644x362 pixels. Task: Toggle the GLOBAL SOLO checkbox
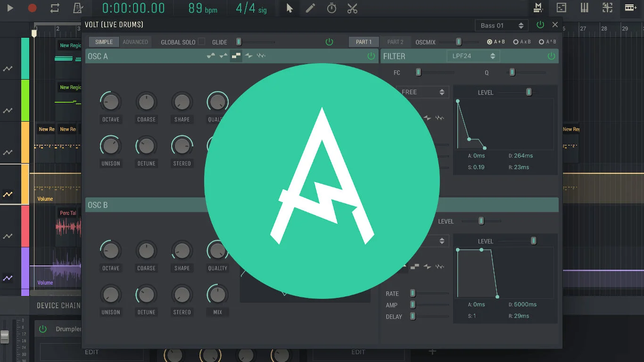click(x=201, y=41)
